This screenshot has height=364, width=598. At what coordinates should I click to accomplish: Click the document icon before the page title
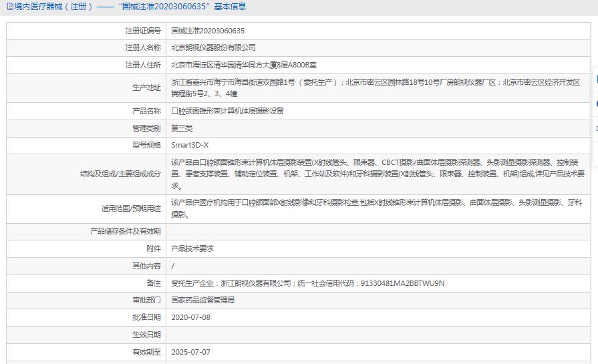point(10,7)
